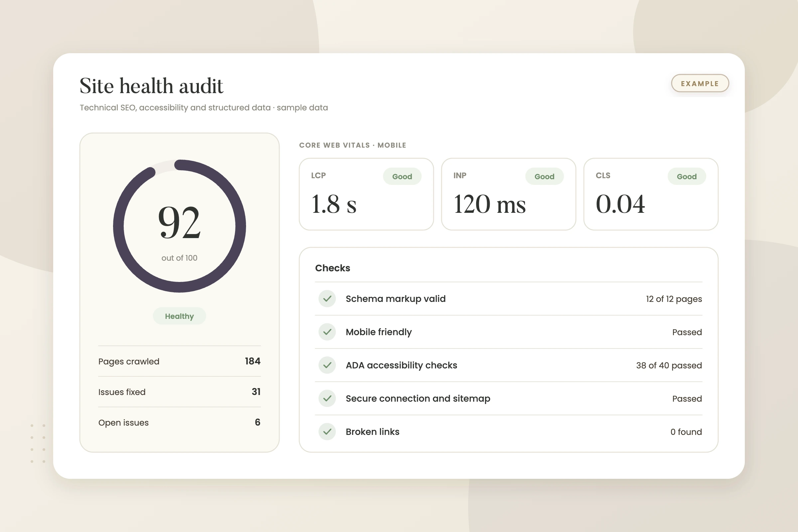The width and height of the screenshot is (798, 532).
Task: Click the checkmark next to ADA accessibility checks
Action: 327,365
